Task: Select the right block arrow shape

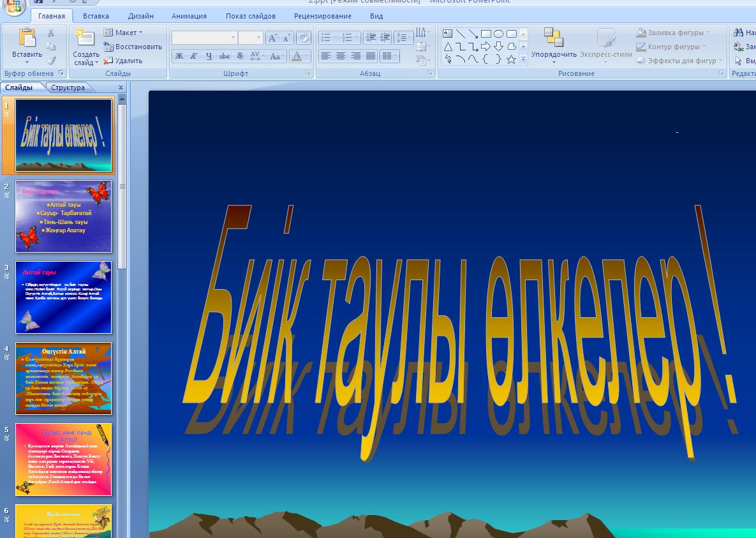Action: [x=486, y=47]
